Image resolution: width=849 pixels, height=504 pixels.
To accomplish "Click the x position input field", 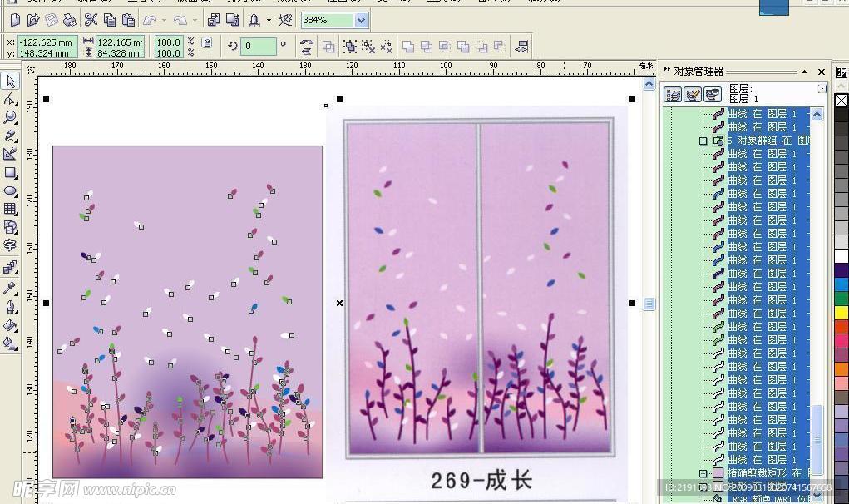I will (x=47, y=42).
